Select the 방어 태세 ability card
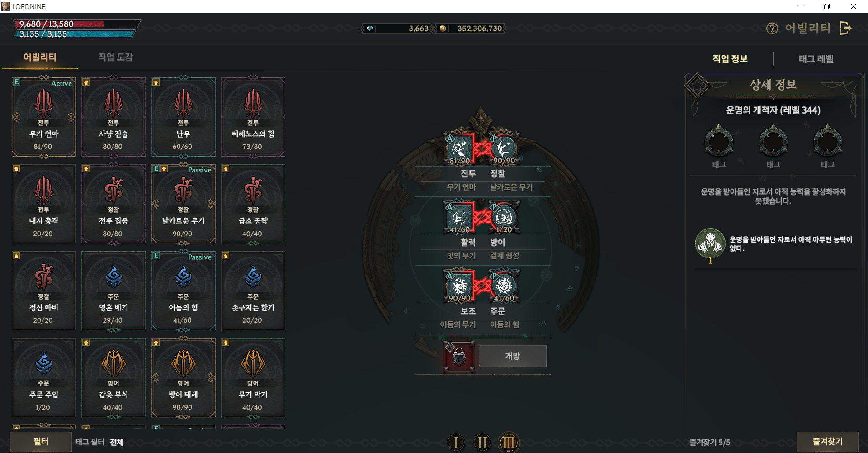The width and height of the screenshot is (868, 453). [x=183, y=378]
